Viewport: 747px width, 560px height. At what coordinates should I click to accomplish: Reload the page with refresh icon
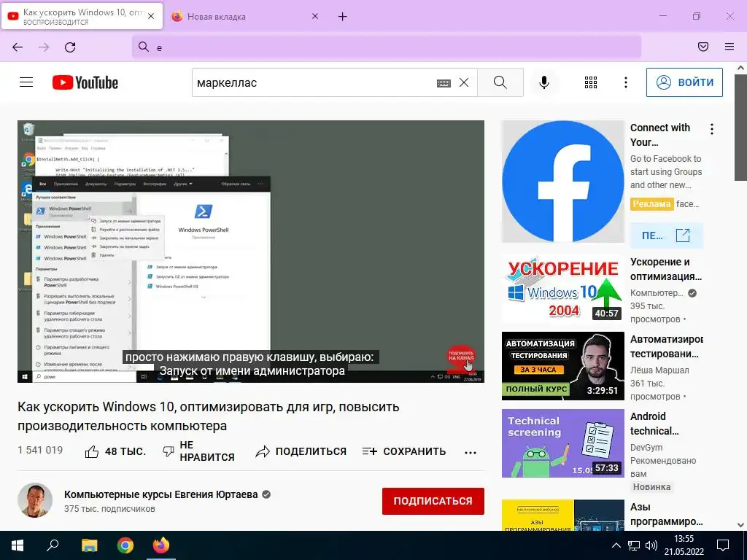[x=70, y=47]
